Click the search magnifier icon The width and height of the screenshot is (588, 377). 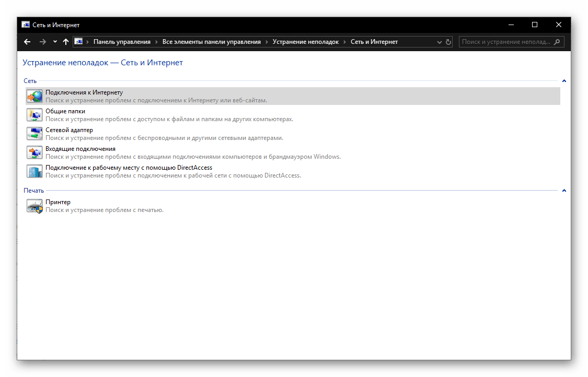(x=557, y=42)
